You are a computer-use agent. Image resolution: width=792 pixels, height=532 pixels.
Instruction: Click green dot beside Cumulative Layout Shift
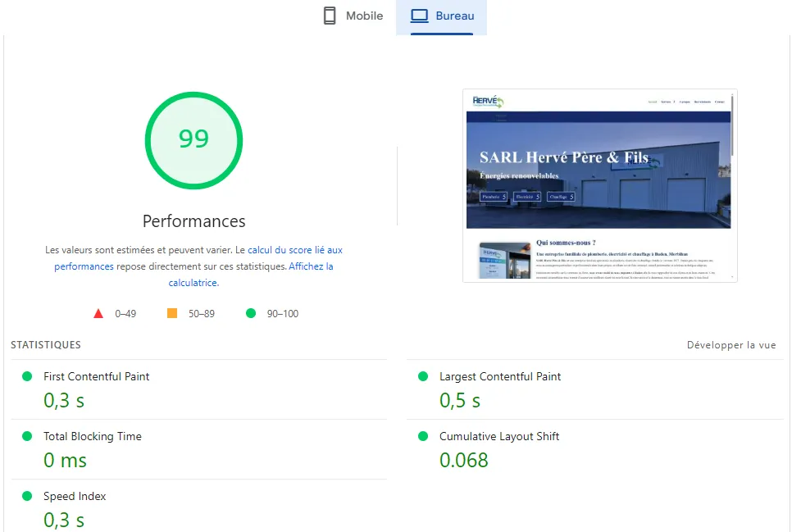click(x=423, y=436)
